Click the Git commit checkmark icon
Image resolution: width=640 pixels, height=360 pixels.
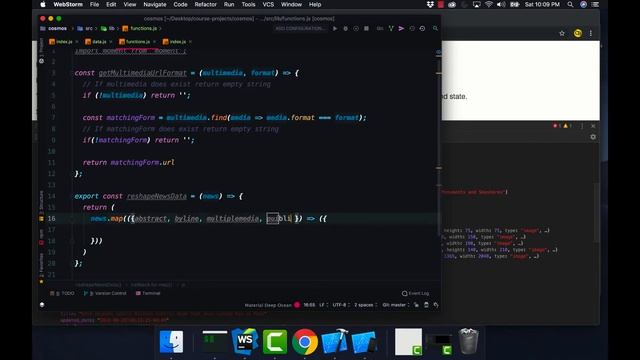[391, 29]
